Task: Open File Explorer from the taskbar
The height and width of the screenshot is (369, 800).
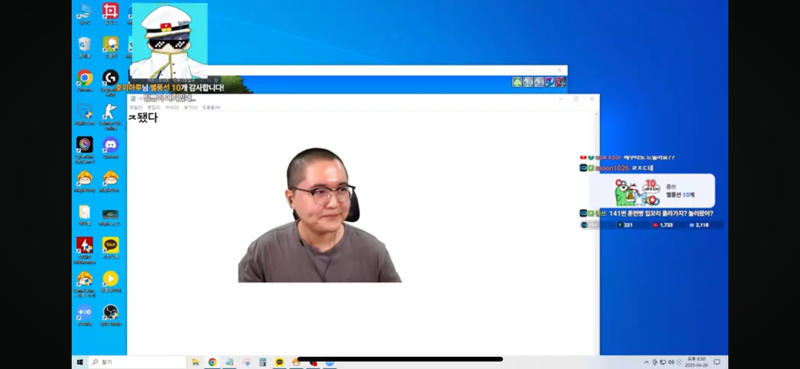Action: pyautogui.click(x=195, y=362)
